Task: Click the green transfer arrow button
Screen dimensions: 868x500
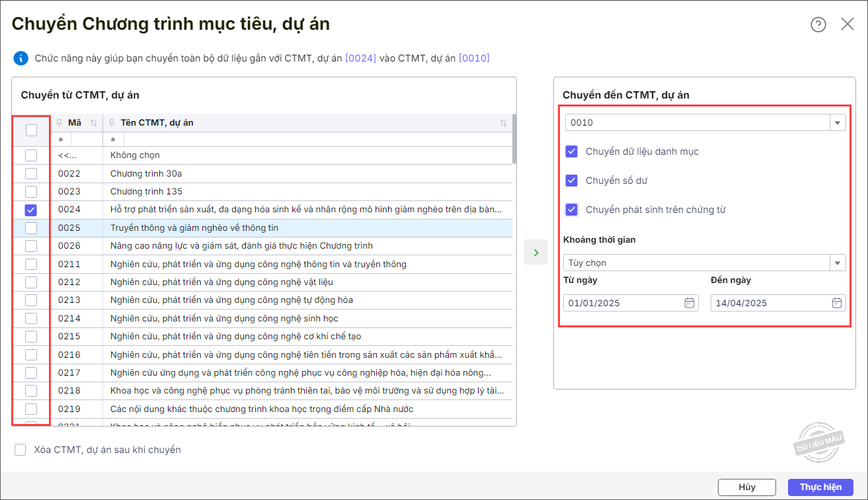Action: tap(535, 253)
